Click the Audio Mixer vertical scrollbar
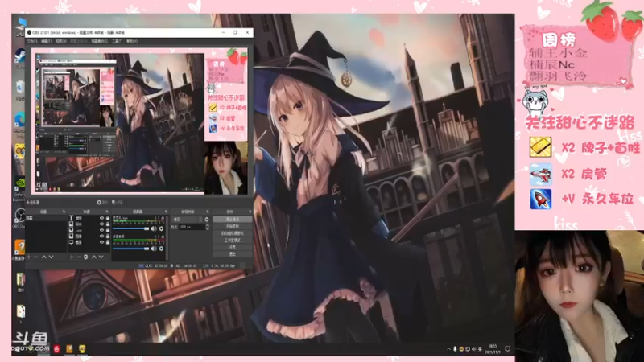644x362 pixels. (167, 238)
